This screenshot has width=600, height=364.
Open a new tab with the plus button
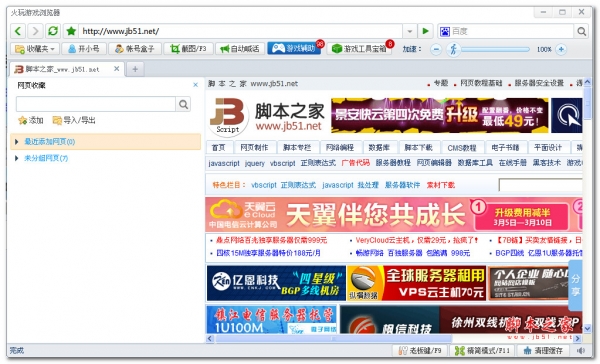tap(135, 69)
